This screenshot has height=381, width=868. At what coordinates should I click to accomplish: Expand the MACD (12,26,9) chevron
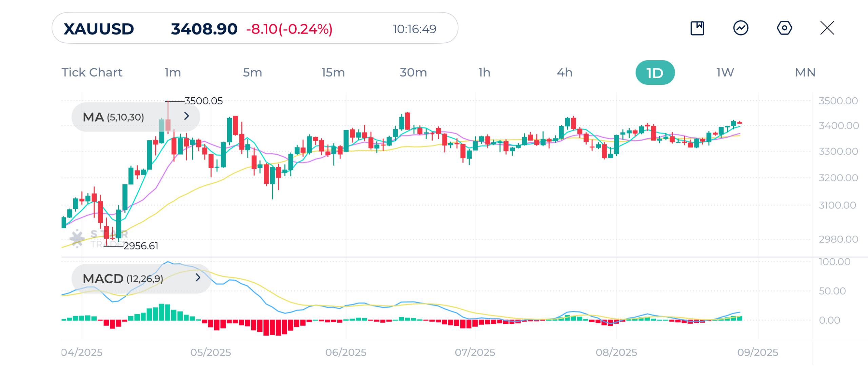coord(198,278)
